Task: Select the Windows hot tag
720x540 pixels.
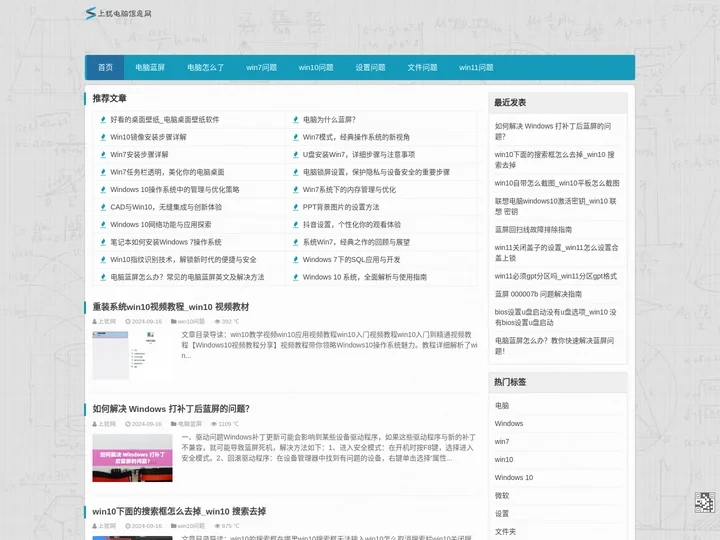Action: (x=509, y=423)
